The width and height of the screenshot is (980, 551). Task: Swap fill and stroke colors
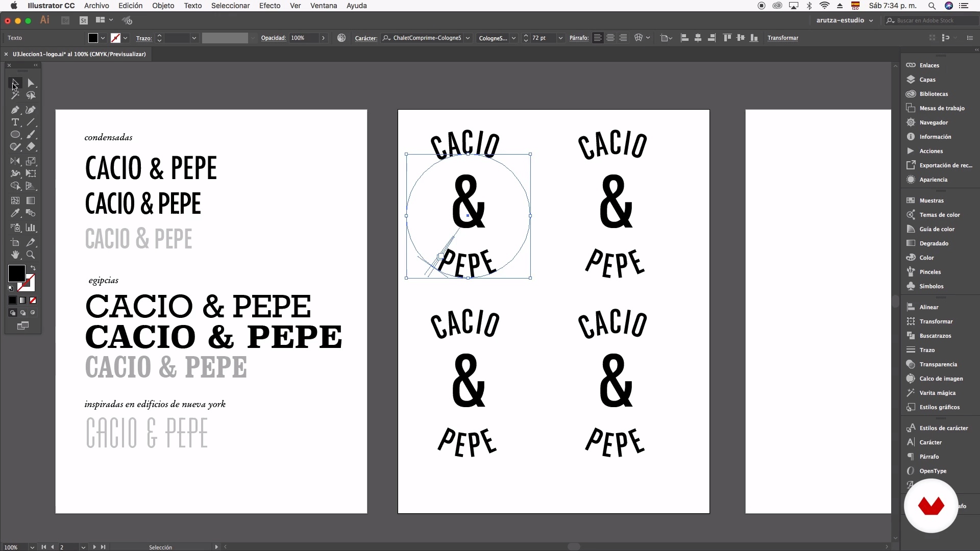pyautogui.click(x=33, y=268)
